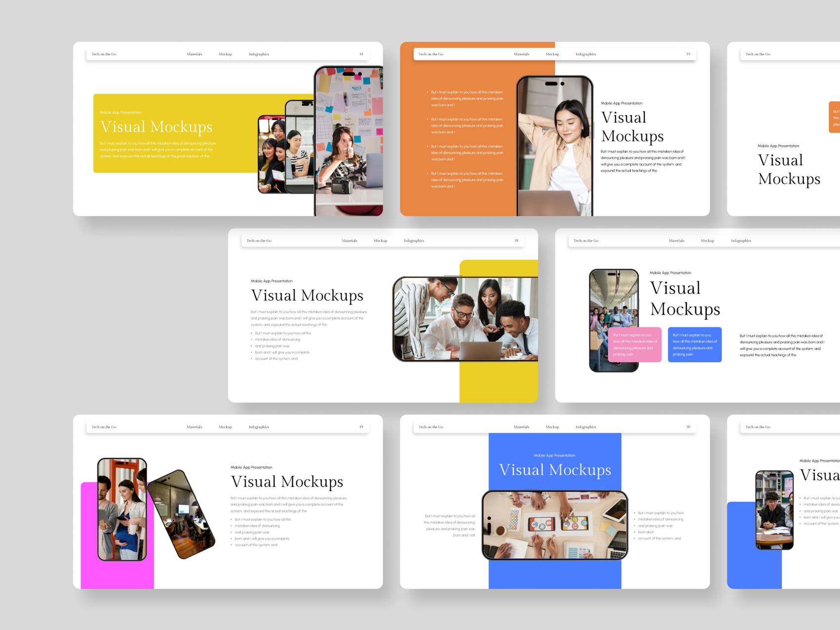
Task: Click page number 14 in the header
Action: tap(361, 54)
